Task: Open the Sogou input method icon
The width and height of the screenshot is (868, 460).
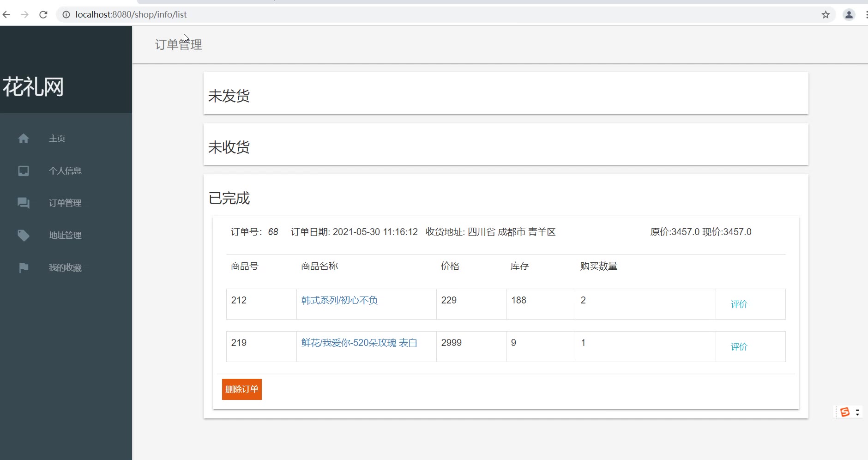Action: click(x=844, y=412)
